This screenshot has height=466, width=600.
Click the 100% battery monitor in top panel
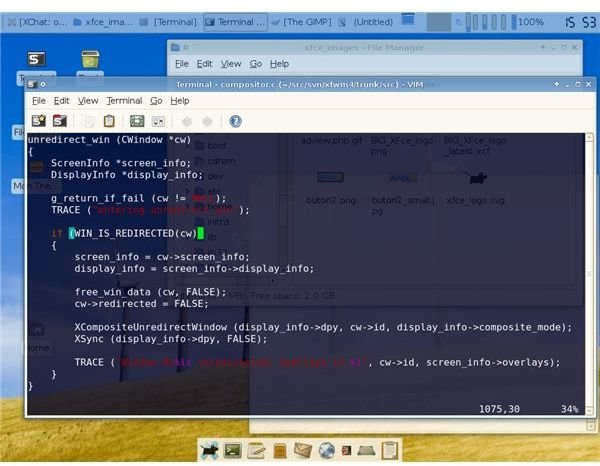point(528,22)
